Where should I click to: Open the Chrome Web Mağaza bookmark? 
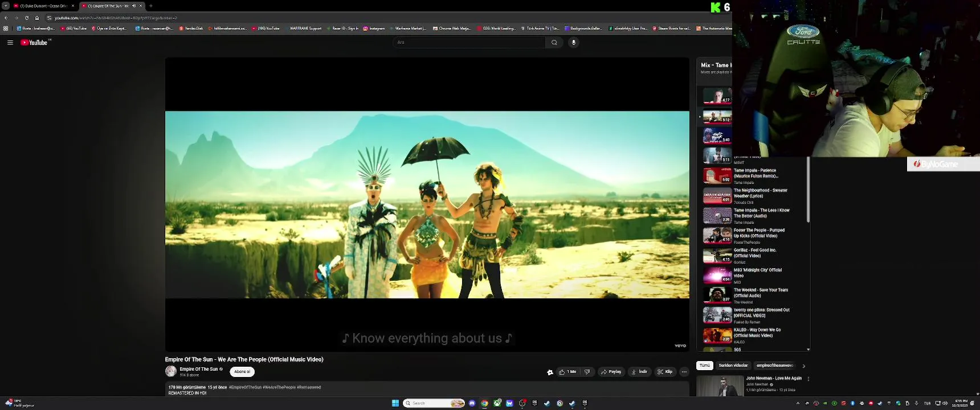click(x=452, y=28)
